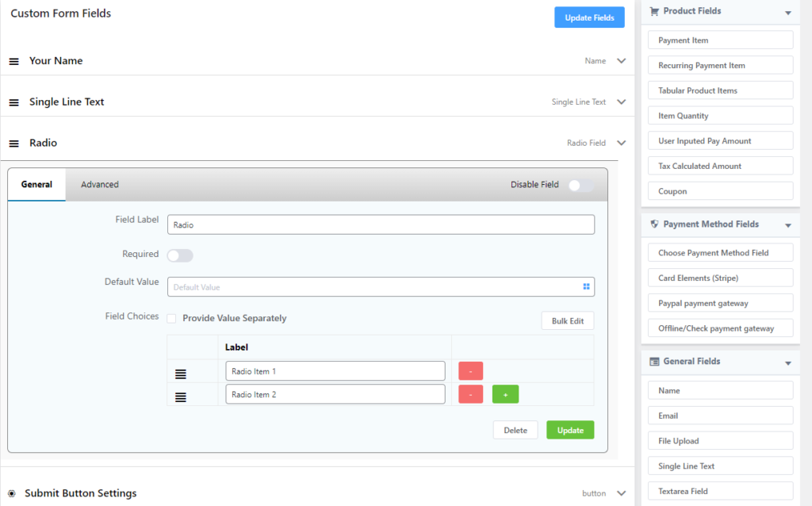Select the General tab
This screenshot has width=812, height=506.
click(x=36, y=185)
